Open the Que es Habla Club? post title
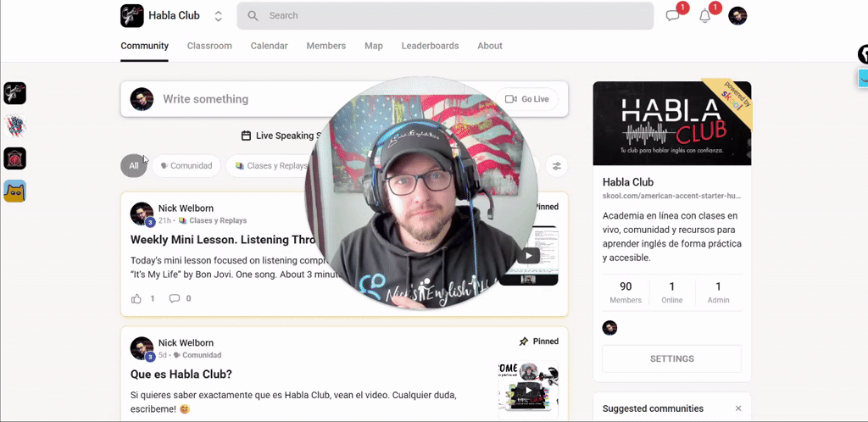Viewport: 868px width, 422px height. [x=181, y=375]
